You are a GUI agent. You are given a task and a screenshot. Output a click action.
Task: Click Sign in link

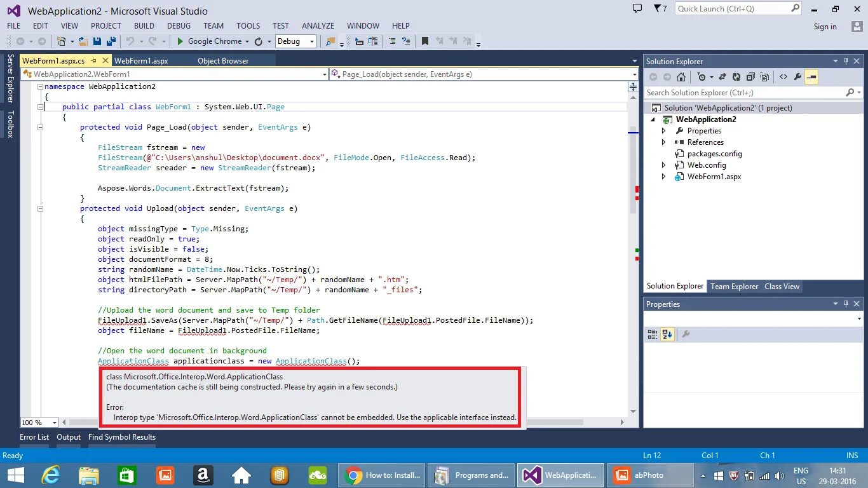tap(825, 27)
